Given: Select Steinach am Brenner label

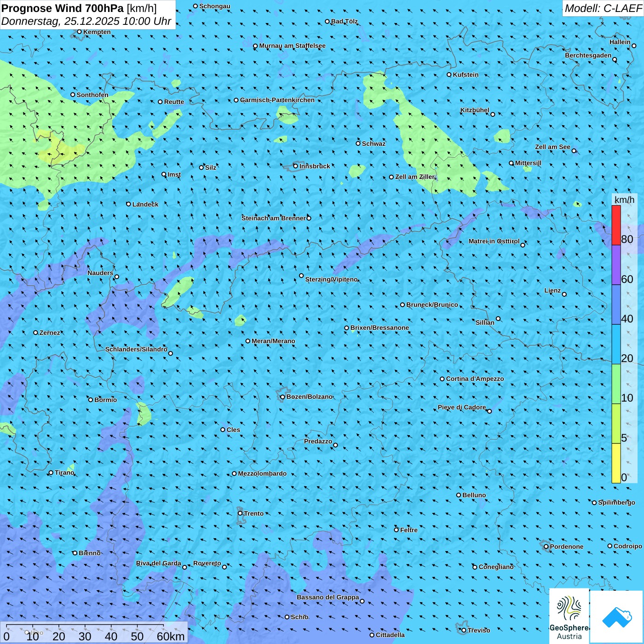Looking at the screenshot, I should click(x=274, y=218).
